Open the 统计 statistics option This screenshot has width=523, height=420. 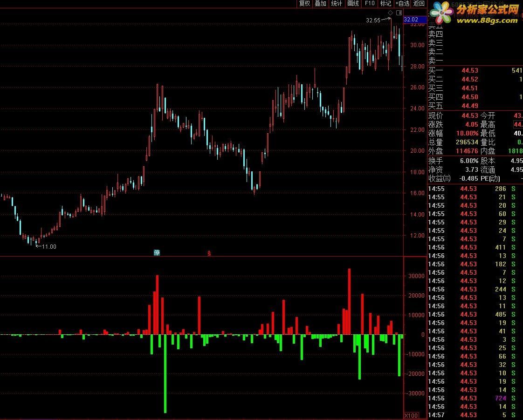[337, 3]
